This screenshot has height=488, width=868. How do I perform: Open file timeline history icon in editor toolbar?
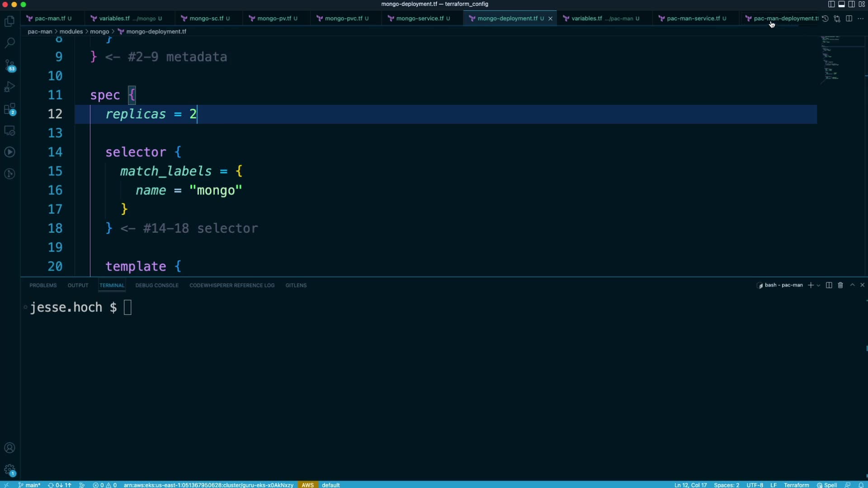coord(825,19)
